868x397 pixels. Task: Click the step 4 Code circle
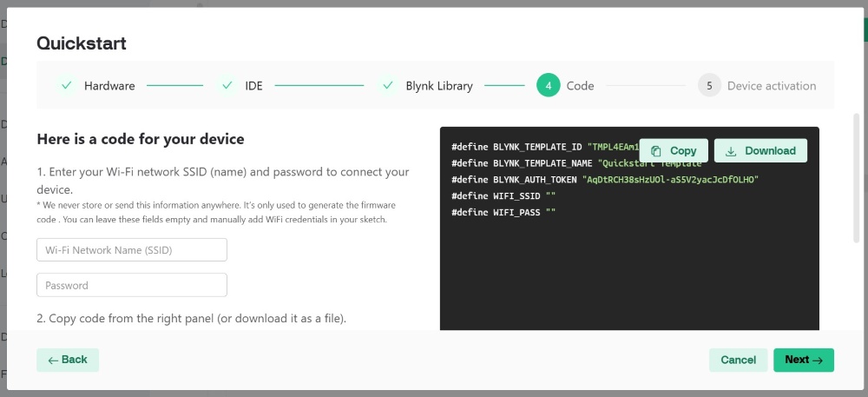(548, 85)
